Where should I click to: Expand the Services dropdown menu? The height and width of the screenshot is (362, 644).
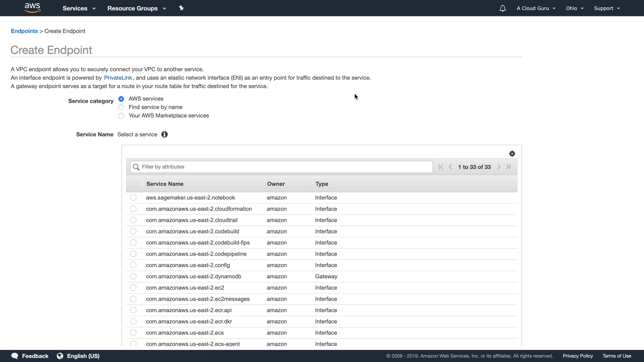coord(79,8)
